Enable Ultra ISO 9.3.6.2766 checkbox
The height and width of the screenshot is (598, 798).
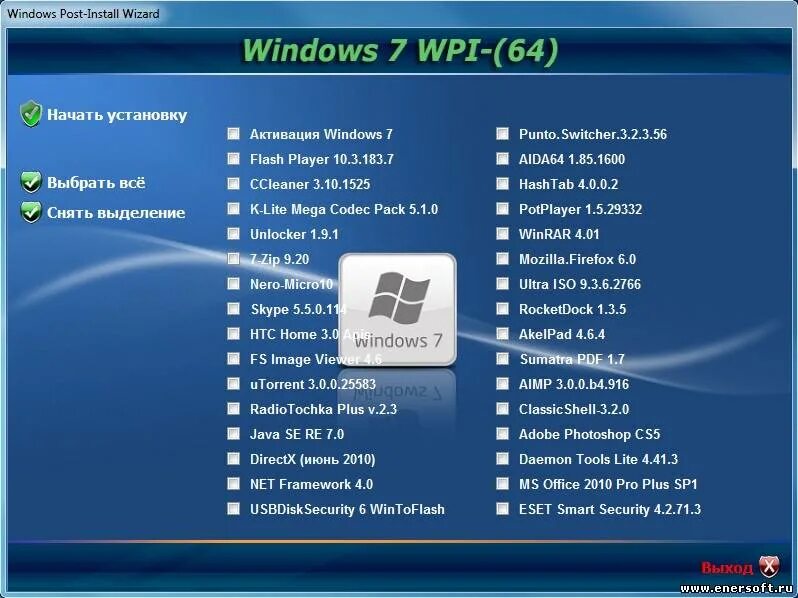502,283
